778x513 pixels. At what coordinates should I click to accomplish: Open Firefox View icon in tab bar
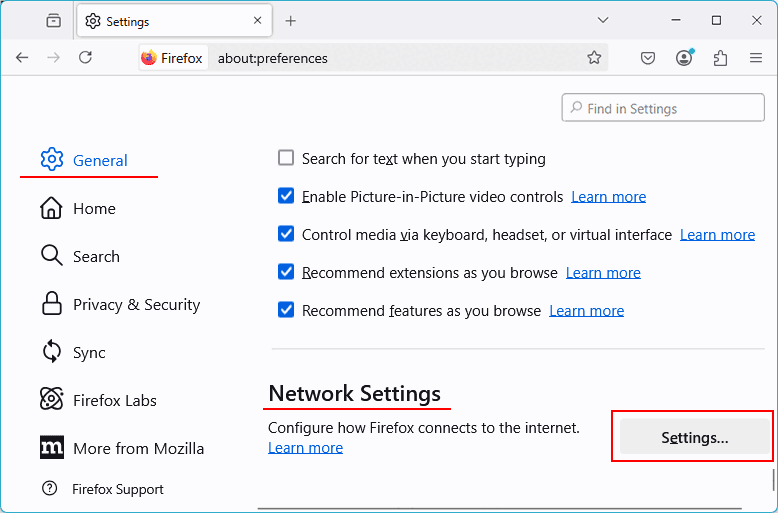54,21
